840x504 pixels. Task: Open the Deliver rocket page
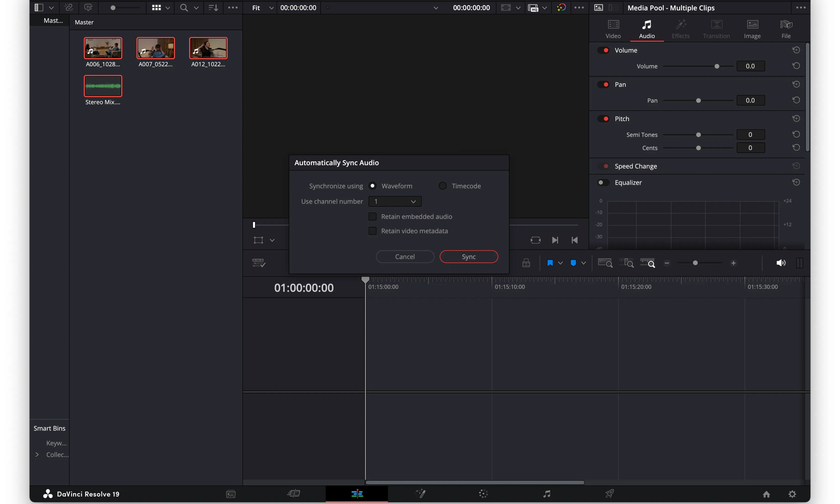point(610,493)
